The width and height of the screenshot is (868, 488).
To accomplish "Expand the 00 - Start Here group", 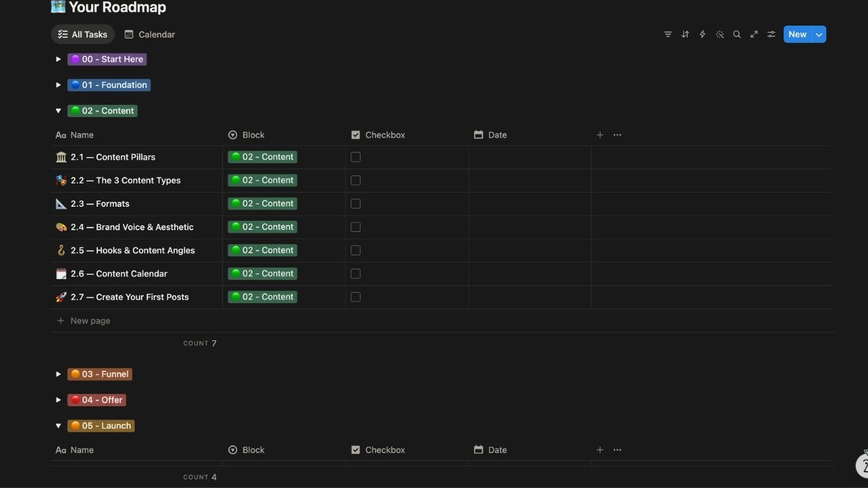I will [58, 59].
